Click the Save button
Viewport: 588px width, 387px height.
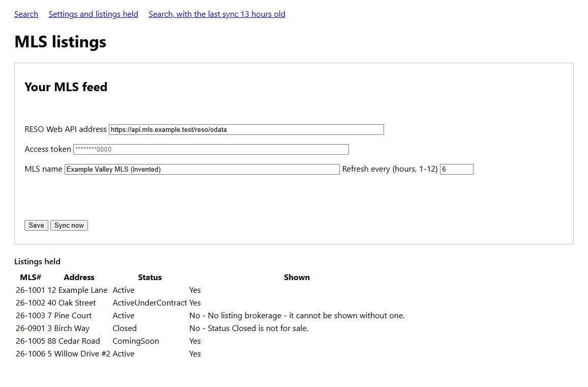[37, 225]
